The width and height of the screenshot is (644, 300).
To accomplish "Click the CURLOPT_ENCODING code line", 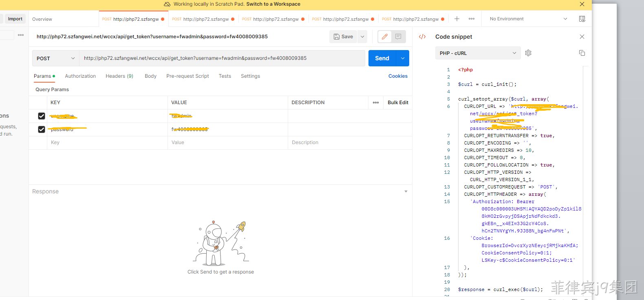I will pos(498,143).
